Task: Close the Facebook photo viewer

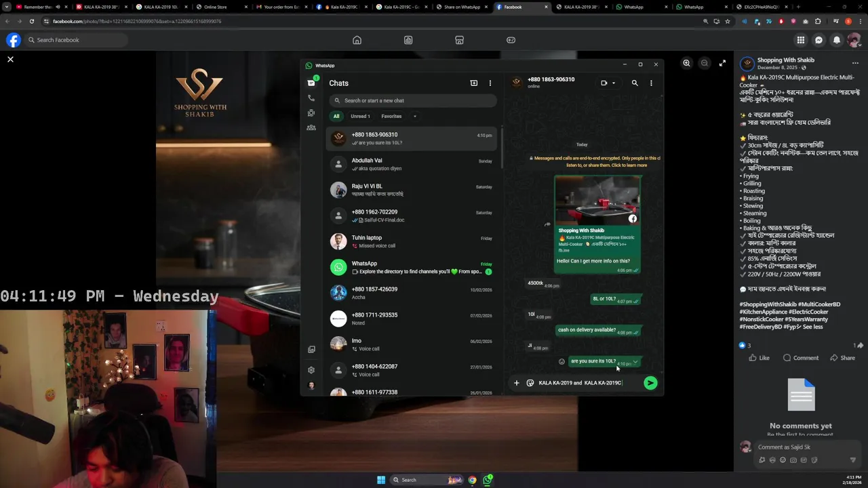Action: pos(10,60)
